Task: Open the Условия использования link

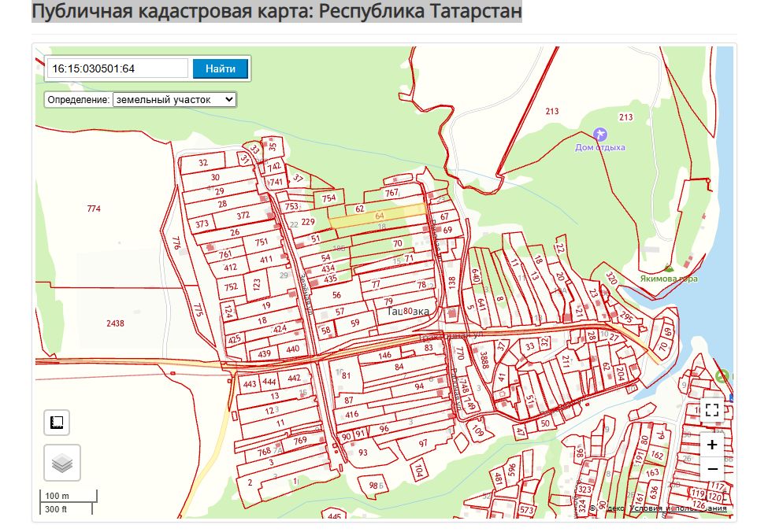Action: (677, 508)
